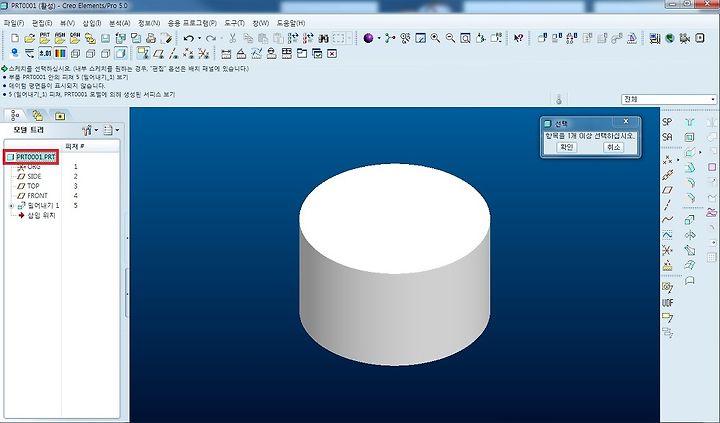This screenshot has height=423, width=720.
Task: Click the zoom in magnifier
Action: click(x=435, y=38)
